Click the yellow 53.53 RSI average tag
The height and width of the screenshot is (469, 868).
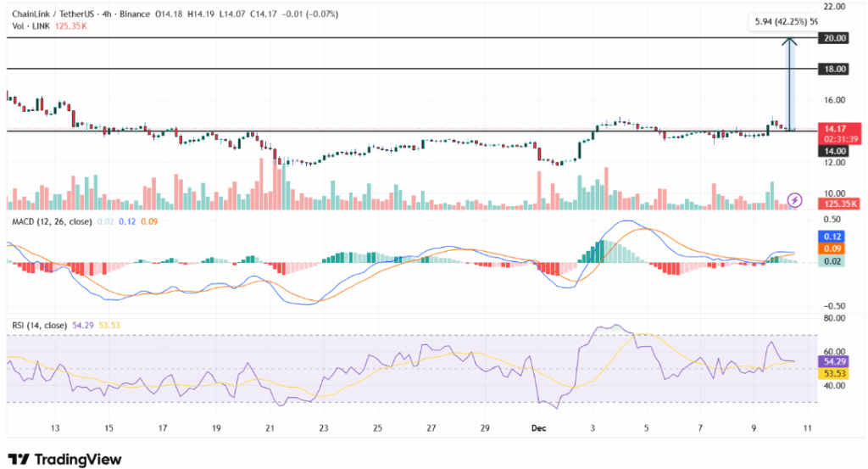point(834,373)
